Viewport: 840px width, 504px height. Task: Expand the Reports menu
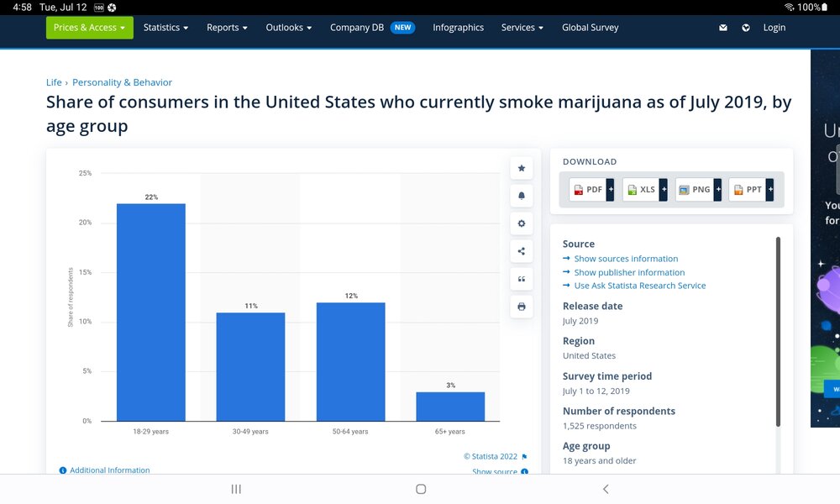[x=227, y=28]
